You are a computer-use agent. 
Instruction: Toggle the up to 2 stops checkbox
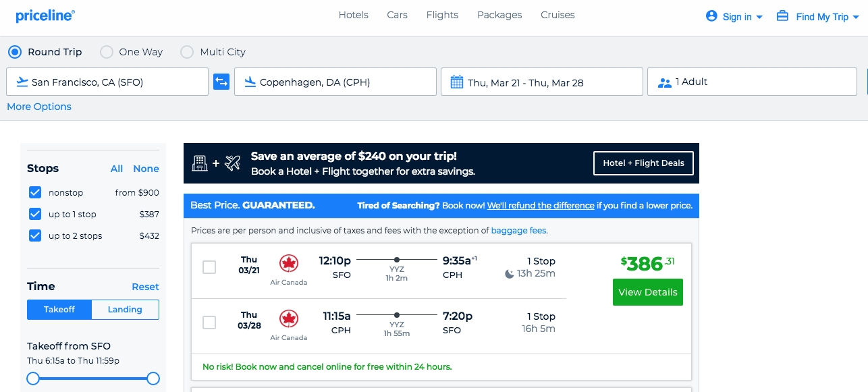(36, 236)
